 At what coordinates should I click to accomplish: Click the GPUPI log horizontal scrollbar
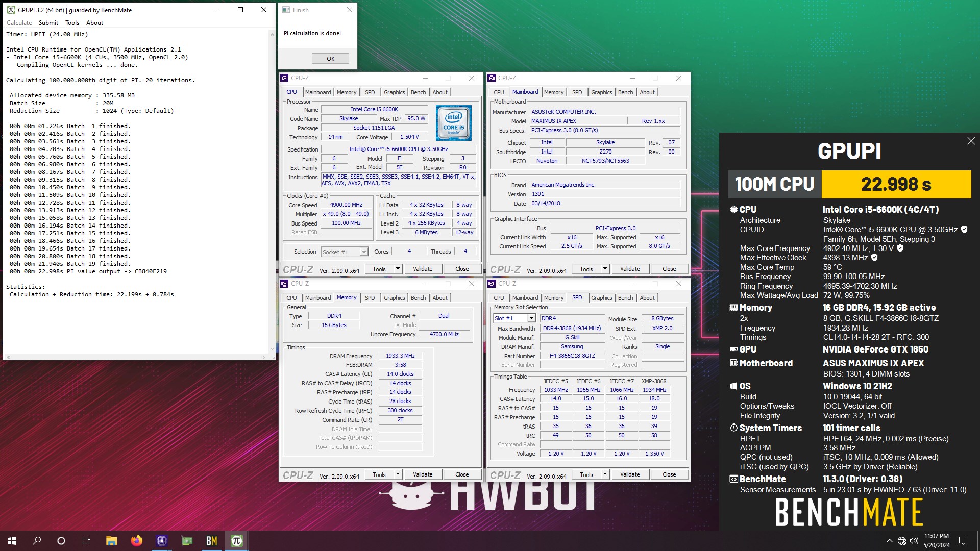136,357
